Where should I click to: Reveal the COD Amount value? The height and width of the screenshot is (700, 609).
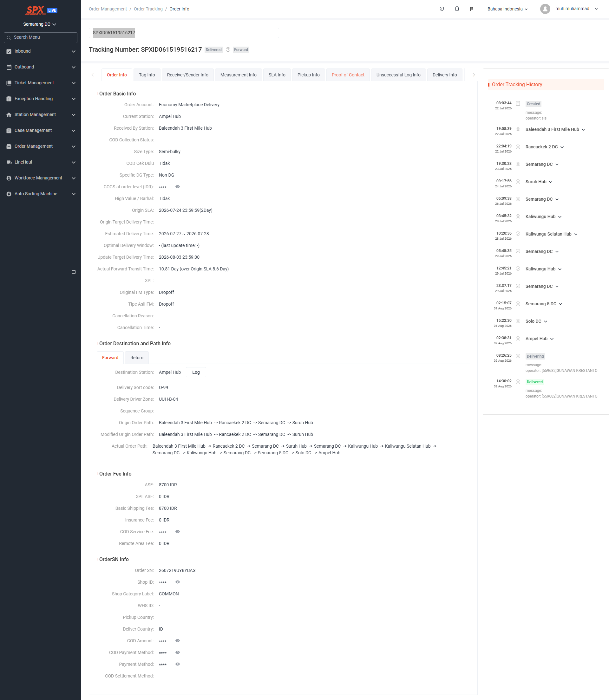pos(177,641)
